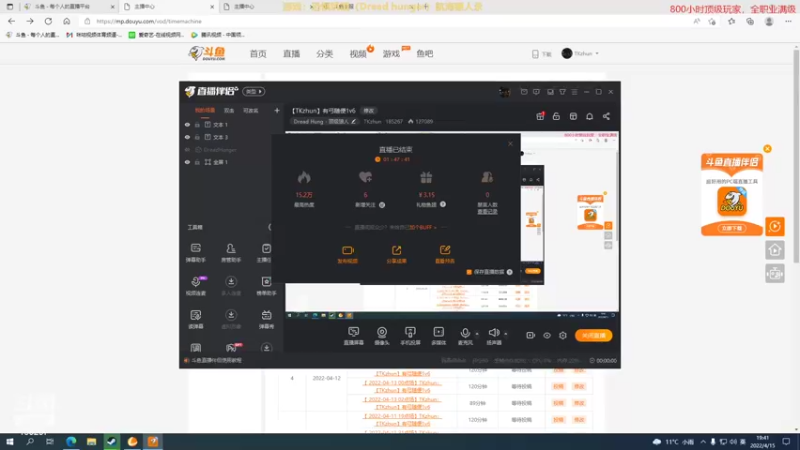Edit the Dread Hunger category pencil icon
Image resolution: width=800 pixels, height=450 pixels.
pyautogui.click(x=353, y=121)
